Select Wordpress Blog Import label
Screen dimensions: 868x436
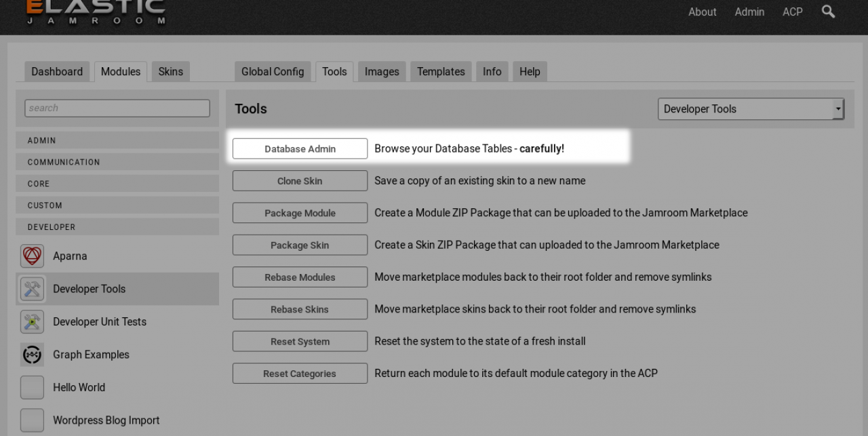tap(106, 420)
